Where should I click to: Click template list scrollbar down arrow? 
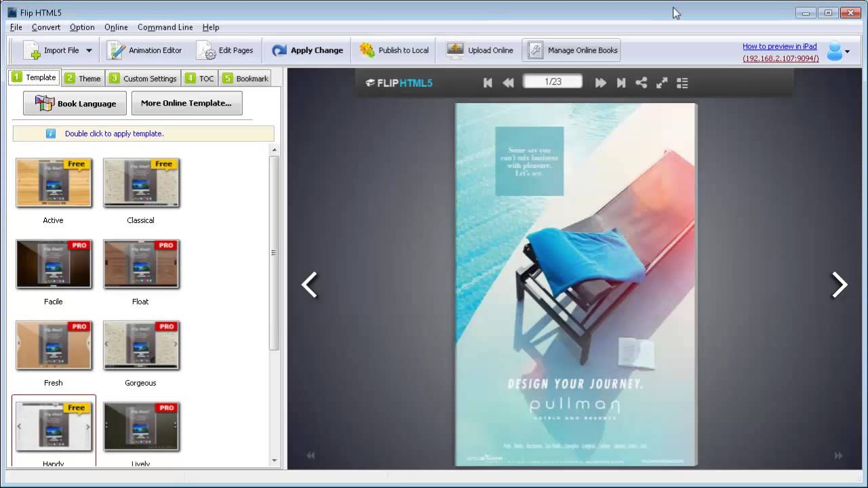[274, 461]
